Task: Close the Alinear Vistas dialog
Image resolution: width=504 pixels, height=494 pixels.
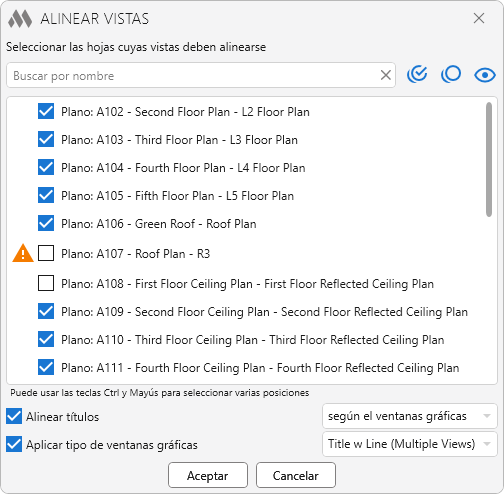Action: [x=479, y=18]
